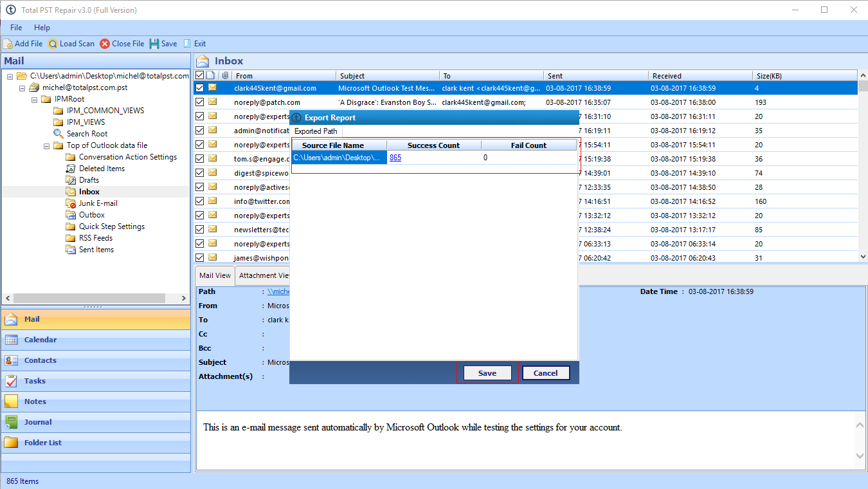Click the Add File toolbar icon

(8, 44)
